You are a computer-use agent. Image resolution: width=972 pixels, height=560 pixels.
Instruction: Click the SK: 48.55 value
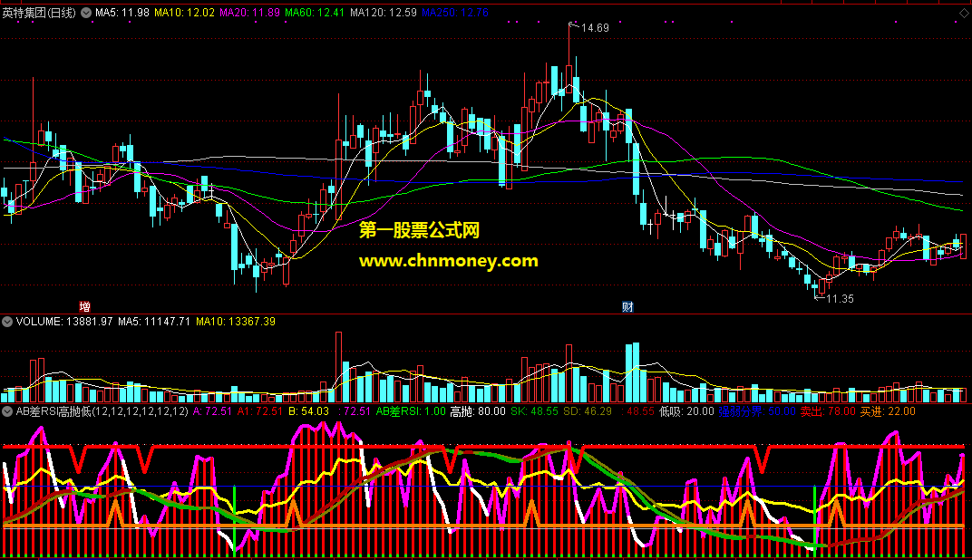click(534, 411)
